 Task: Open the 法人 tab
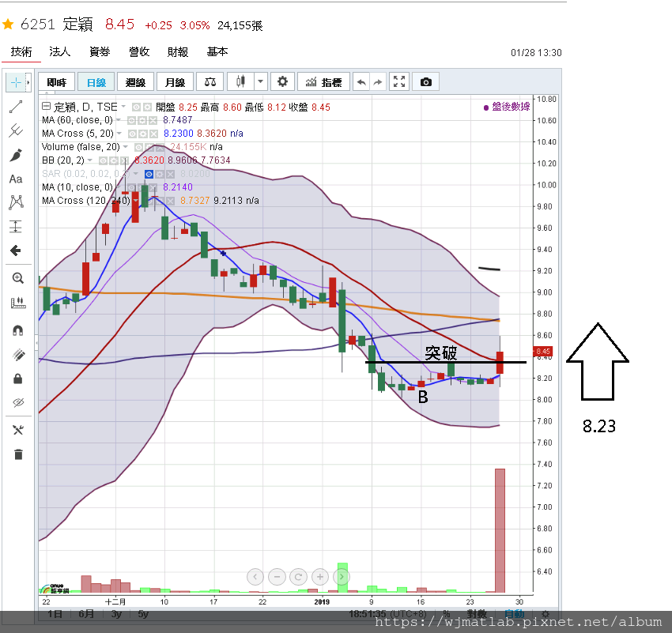(x=59, y=52)
